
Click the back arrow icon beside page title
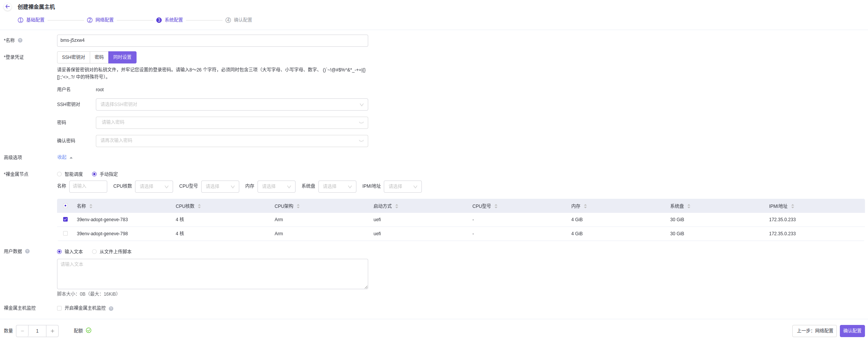tap(8, 7)
